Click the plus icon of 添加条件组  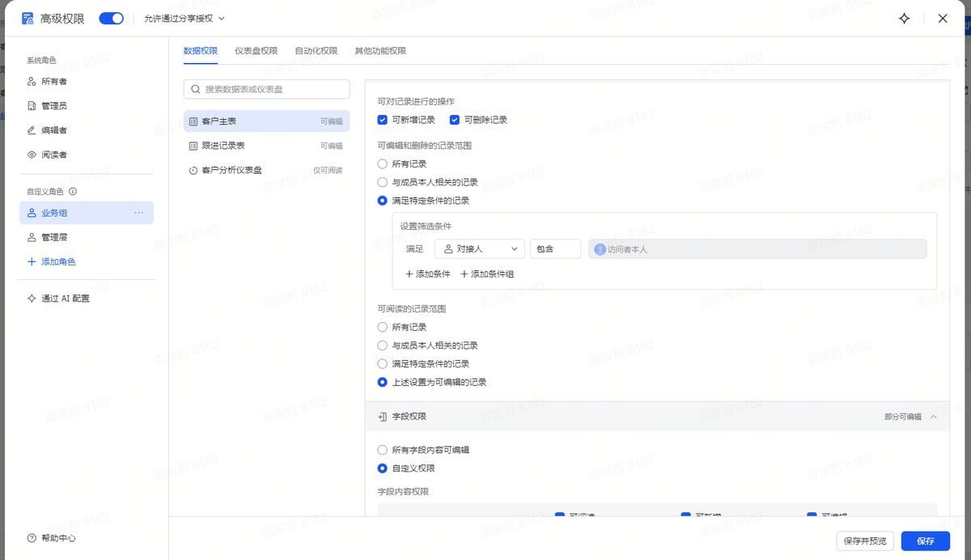(464, 274)
